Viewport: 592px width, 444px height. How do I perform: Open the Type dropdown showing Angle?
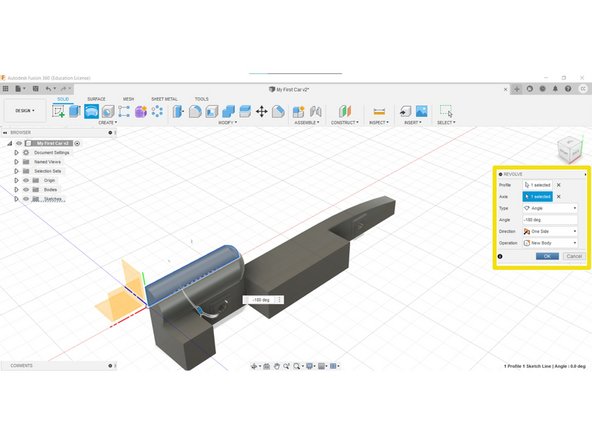pyautogui.click(x=550, y=208)
